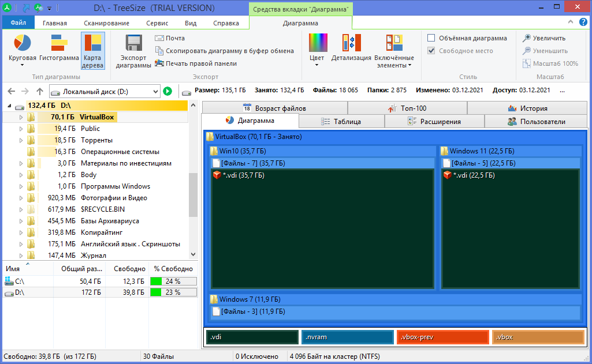Click the Windows 7 (11,9 ГБ) treemap block
The image size is (592, 364).
coord(395,307)
